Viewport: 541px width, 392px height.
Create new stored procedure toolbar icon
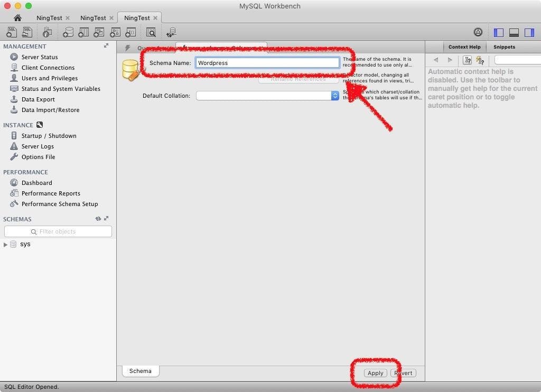(115, 32)
